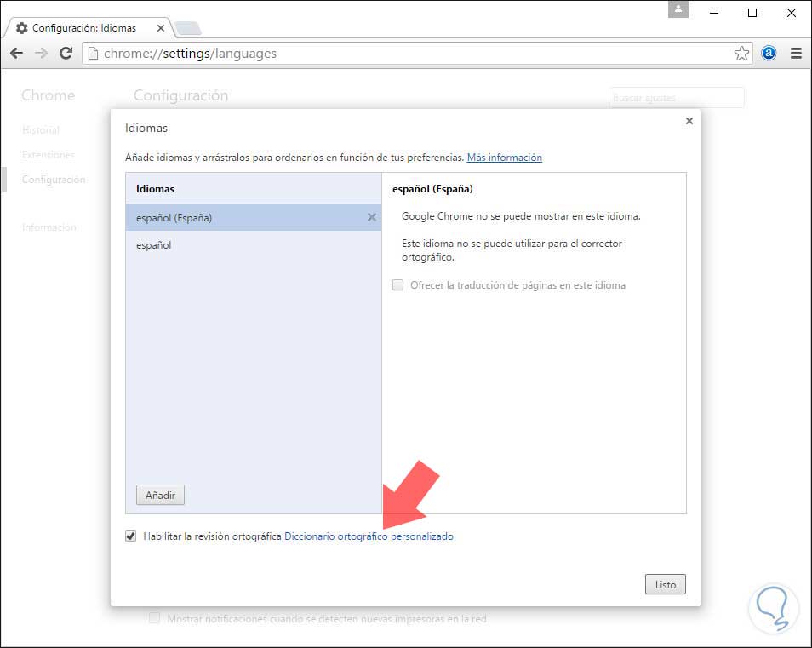812x648 pixels.
Task: Toggle Mostrar notificaciones de impresoras checkbox
Action: tap(154, 618)
